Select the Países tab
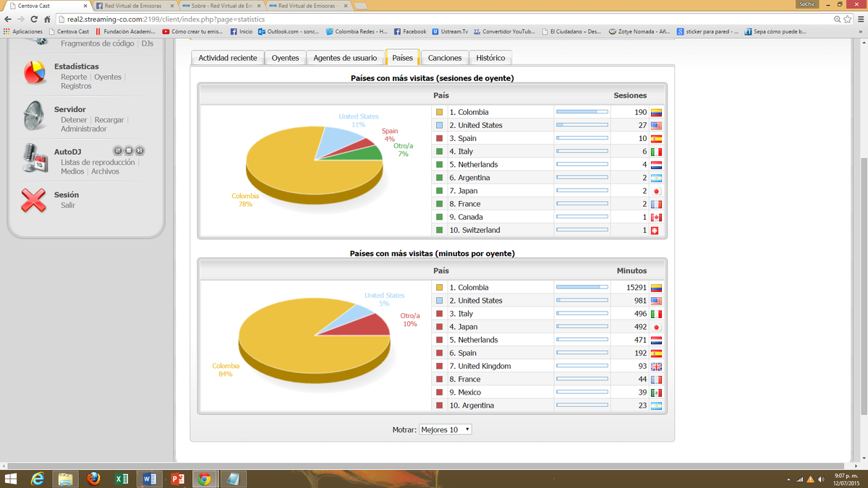The height and width of the screenshot is (488, 868). (402, 58)
